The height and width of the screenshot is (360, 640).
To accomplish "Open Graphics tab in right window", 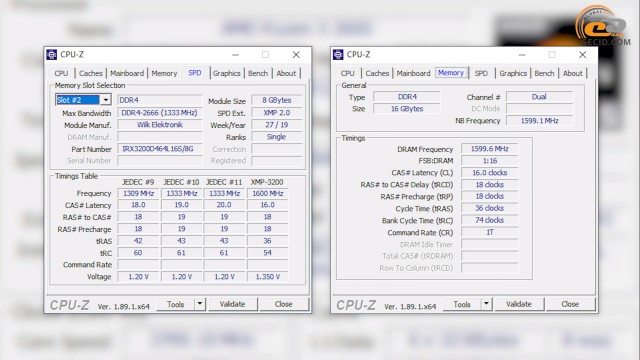I will click(x=513, y=73).
